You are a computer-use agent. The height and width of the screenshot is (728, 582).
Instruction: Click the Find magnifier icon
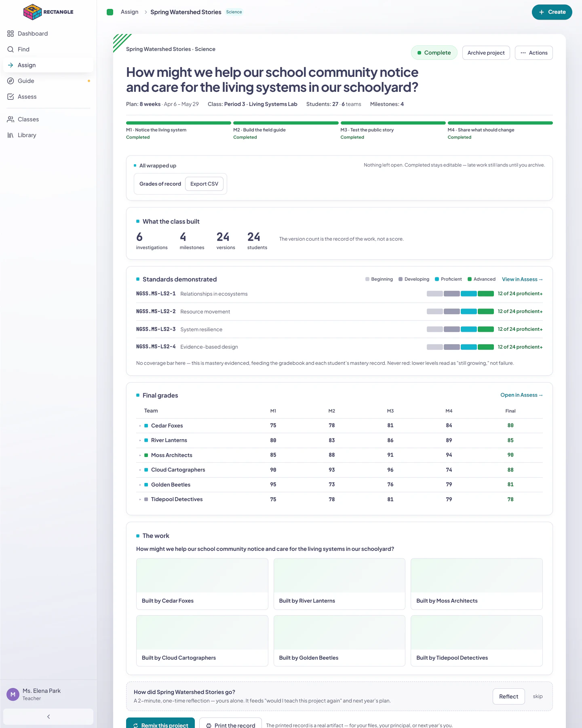[11, 49]
